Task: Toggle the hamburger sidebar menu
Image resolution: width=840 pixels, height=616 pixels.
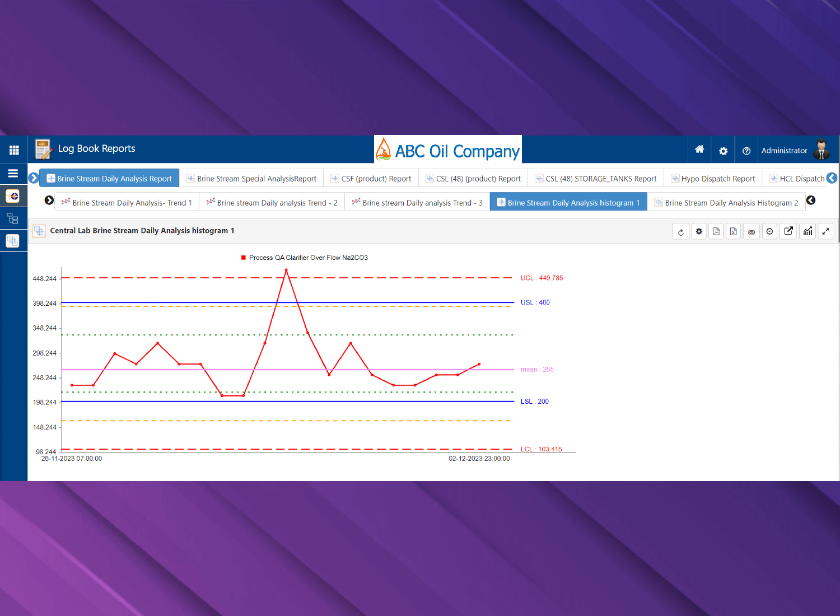Action: [x=13, y=174]
